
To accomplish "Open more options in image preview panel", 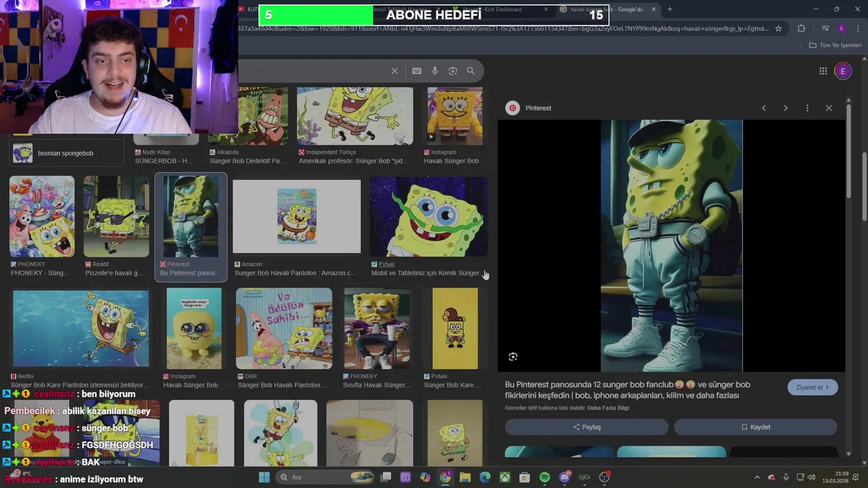I will point(807,108).
